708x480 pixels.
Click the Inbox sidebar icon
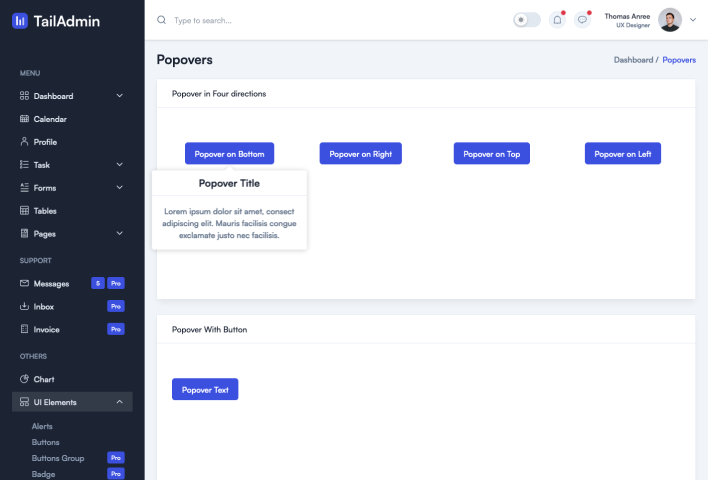click(24, 307)
